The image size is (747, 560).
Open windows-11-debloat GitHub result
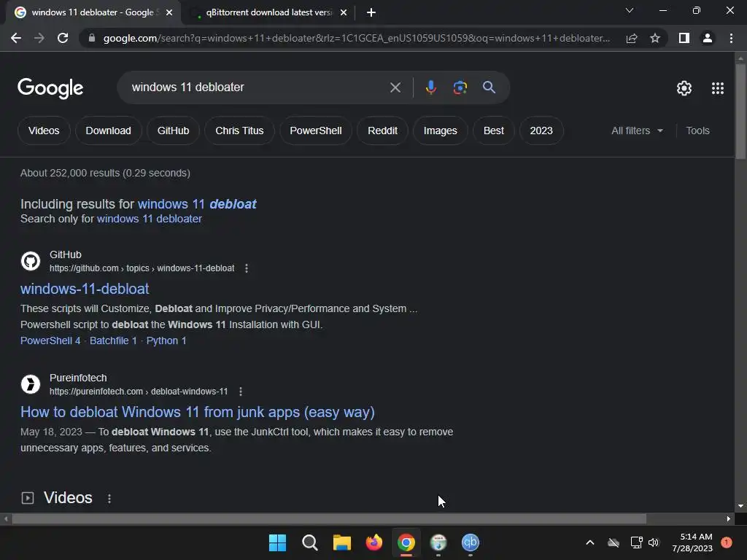click(x=85, y=289)
